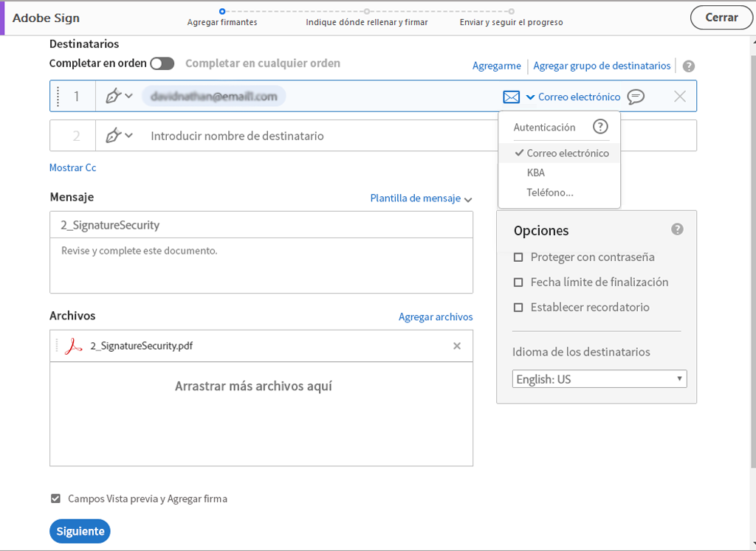The height and width of the screenshot is (551, 756).
Task: Click the recipients header question mark icon
Action: (688, 66)
